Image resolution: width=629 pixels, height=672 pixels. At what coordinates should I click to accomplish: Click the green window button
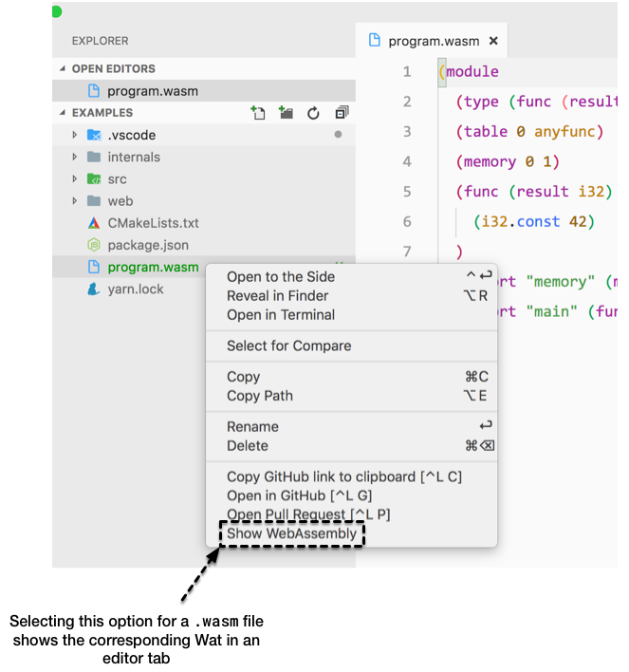(x=56, y=11)
